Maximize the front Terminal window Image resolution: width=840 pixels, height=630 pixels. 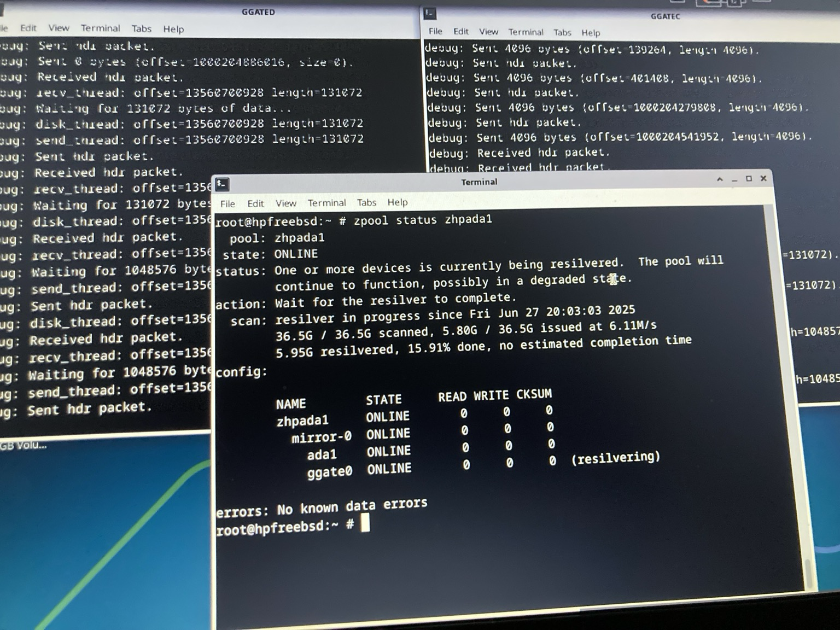point(749,179)
